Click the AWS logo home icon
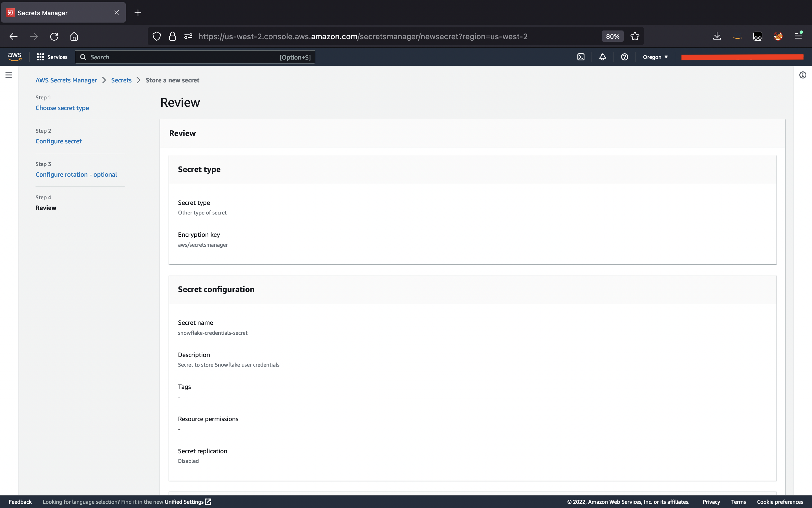The image size is (812, 508). click(15, 57)
